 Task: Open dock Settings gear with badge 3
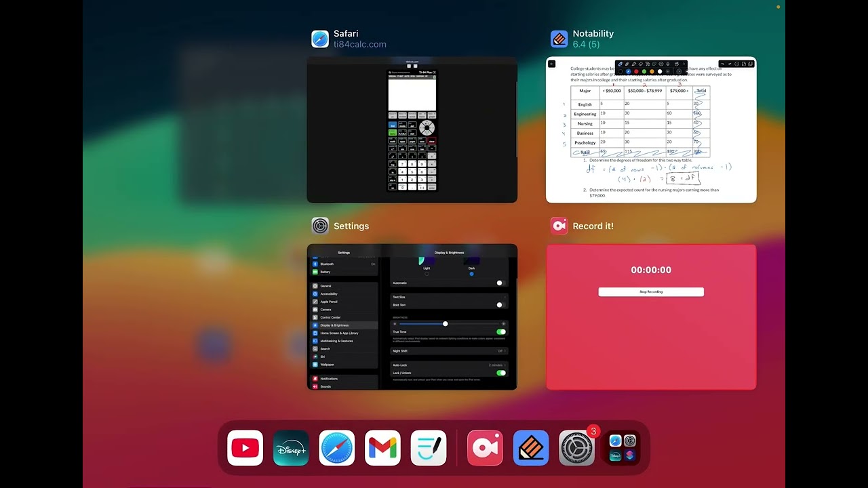577,448
